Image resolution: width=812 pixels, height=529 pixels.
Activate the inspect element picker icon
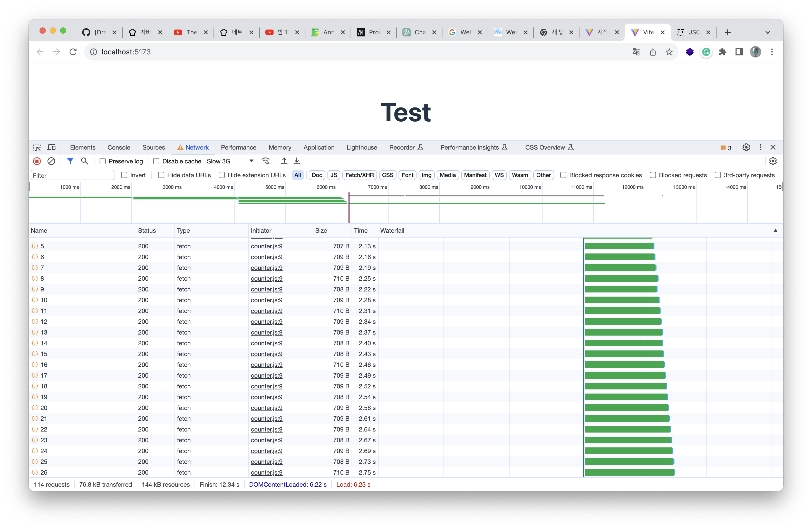tap(37, 147)
